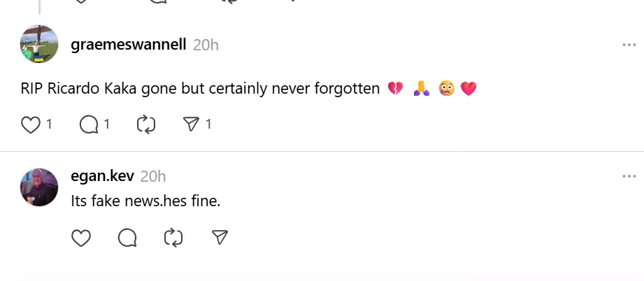Open more options for graemeswannell's post
Screen dimensions: 644x281
pyautogui.click(x=629, y=45)
